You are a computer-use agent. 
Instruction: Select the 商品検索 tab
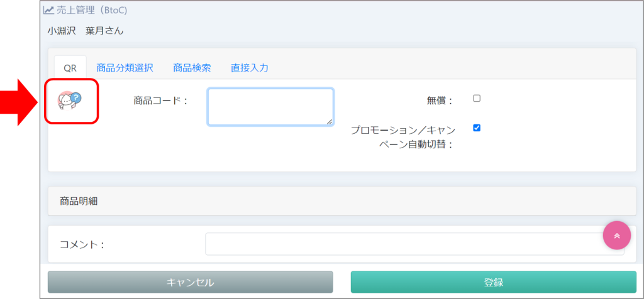coord(192,68)
